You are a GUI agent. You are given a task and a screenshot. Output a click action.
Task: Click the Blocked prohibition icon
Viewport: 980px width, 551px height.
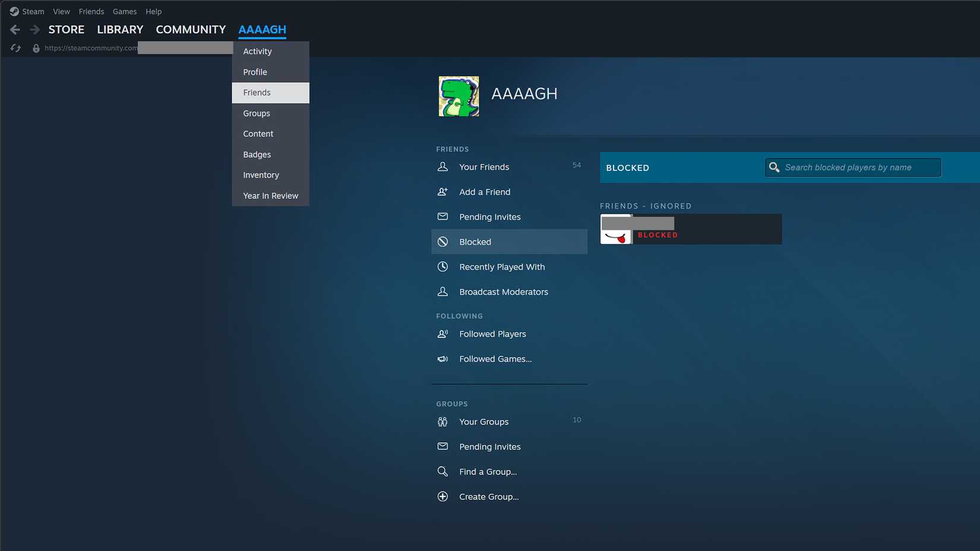[x=442, y=242]
